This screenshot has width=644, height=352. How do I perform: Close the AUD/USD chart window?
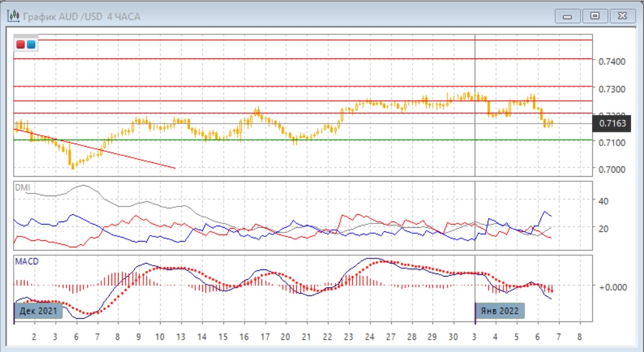coord(622,16)
